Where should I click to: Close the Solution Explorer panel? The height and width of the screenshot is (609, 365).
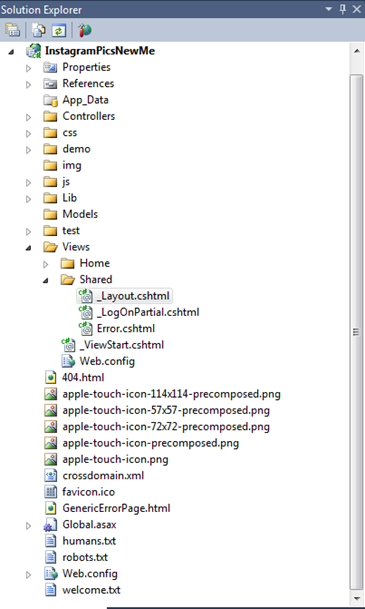(x=356, y=9)
